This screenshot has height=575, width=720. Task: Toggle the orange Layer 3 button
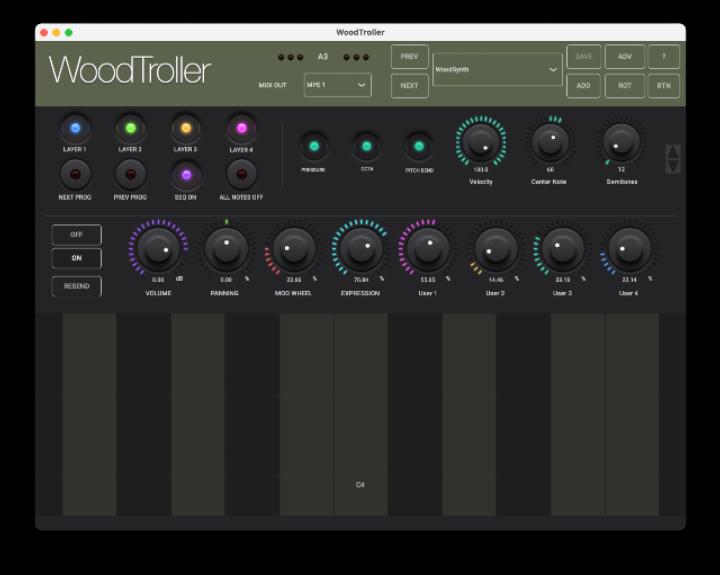click(185, 128)
